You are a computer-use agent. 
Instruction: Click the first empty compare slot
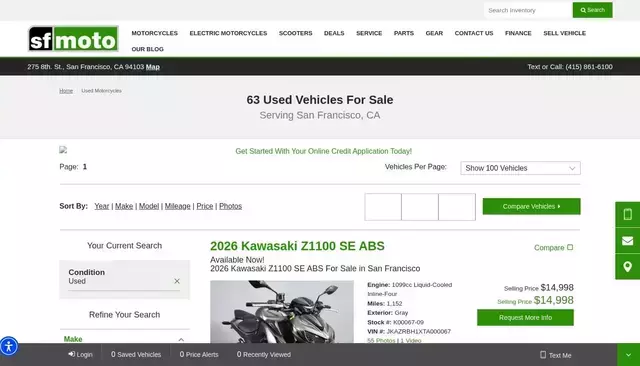383,207
